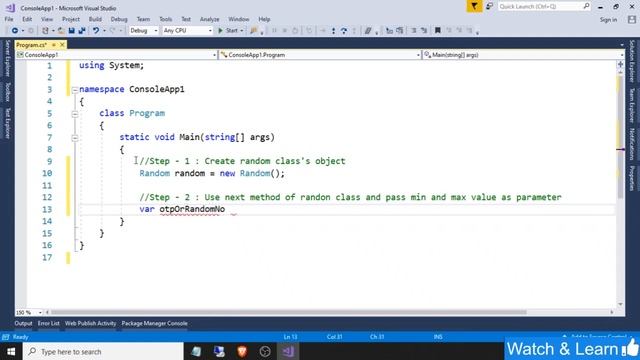Open the Undo history dropdown arrow
Viewport: 640px width, 360px height.
104,31
